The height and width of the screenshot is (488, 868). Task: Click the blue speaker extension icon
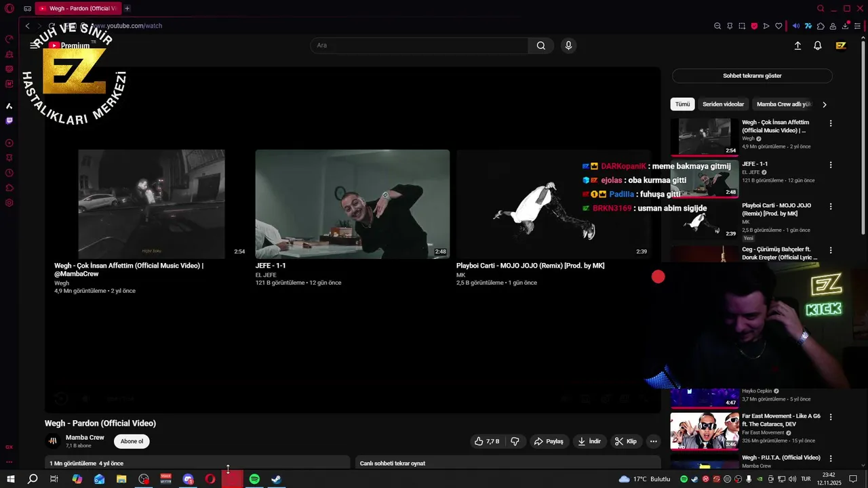tap(796, 26)
